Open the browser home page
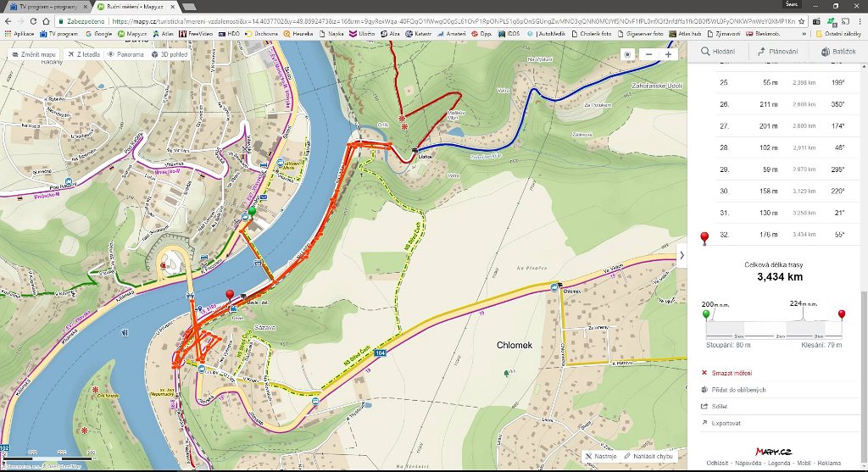Screen dimensions: 868x472 point(46,21)
